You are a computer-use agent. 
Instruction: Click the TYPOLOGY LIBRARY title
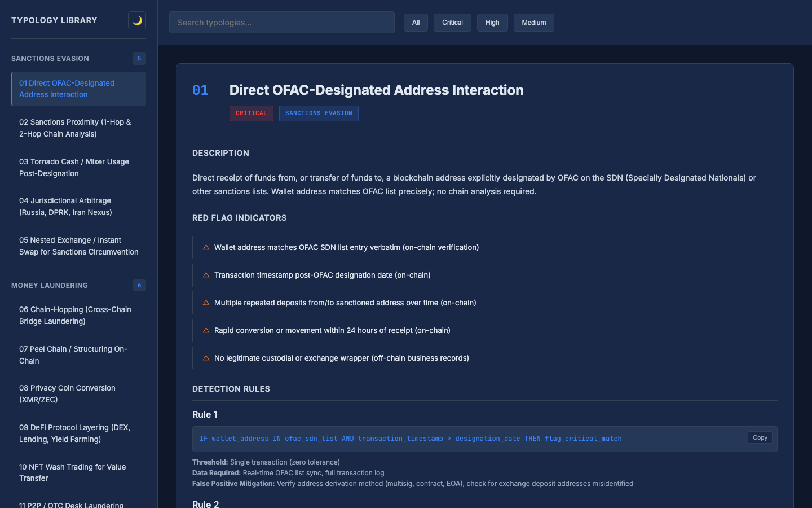coord(54,20)
